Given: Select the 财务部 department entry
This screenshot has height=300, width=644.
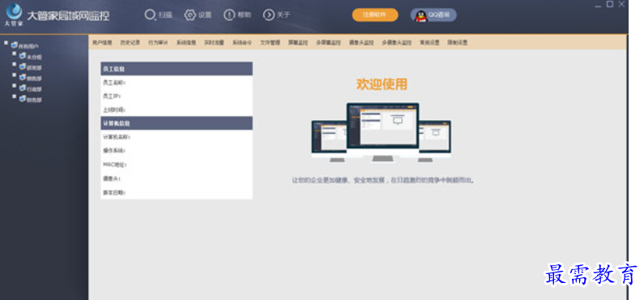Looking at the screenshot, I should 34,100.
